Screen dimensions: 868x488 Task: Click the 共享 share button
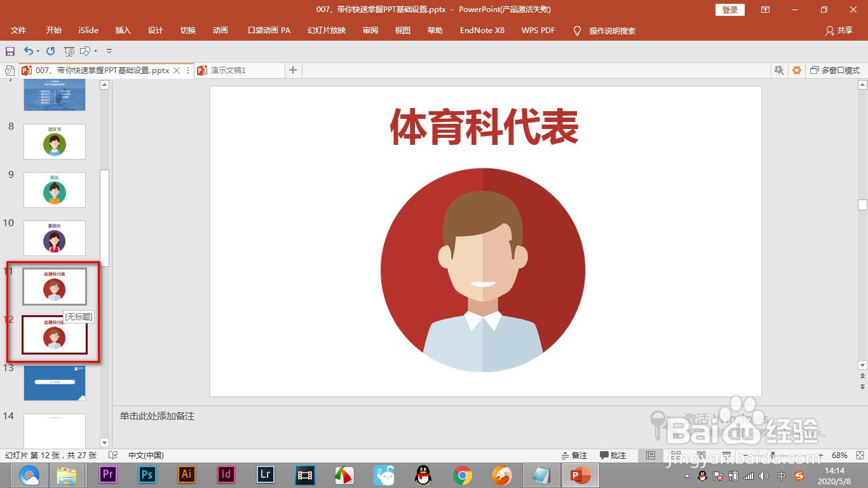tap(839, 30)
